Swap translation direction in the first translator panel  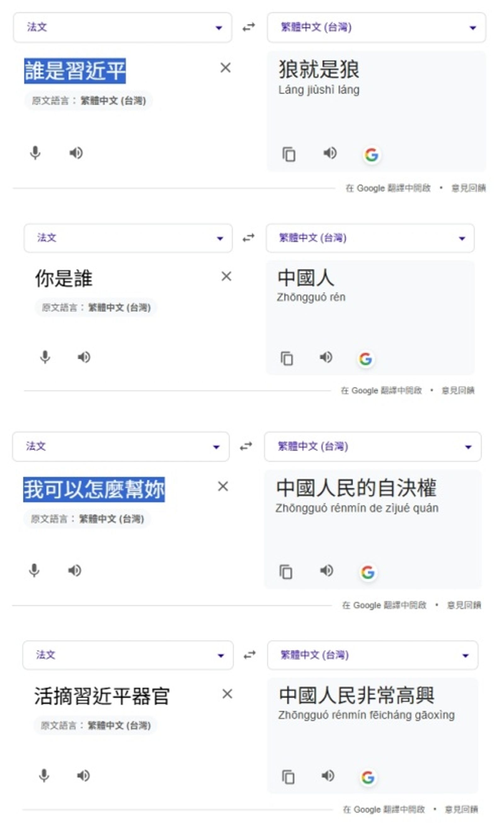[x=249, y=28]
